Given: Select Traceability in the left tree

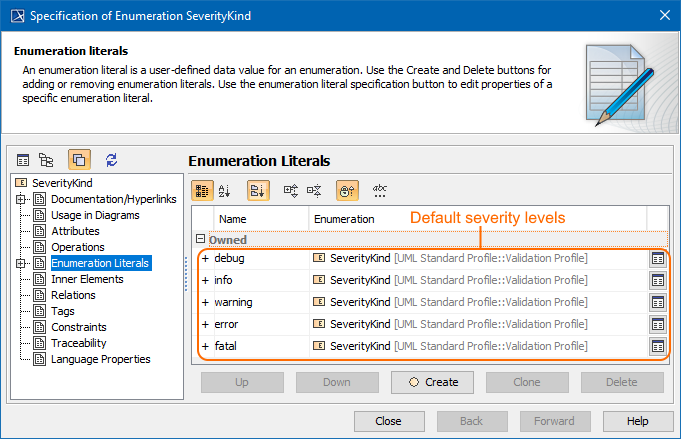Looking at the screenshot, I should (x=81, y=343).
